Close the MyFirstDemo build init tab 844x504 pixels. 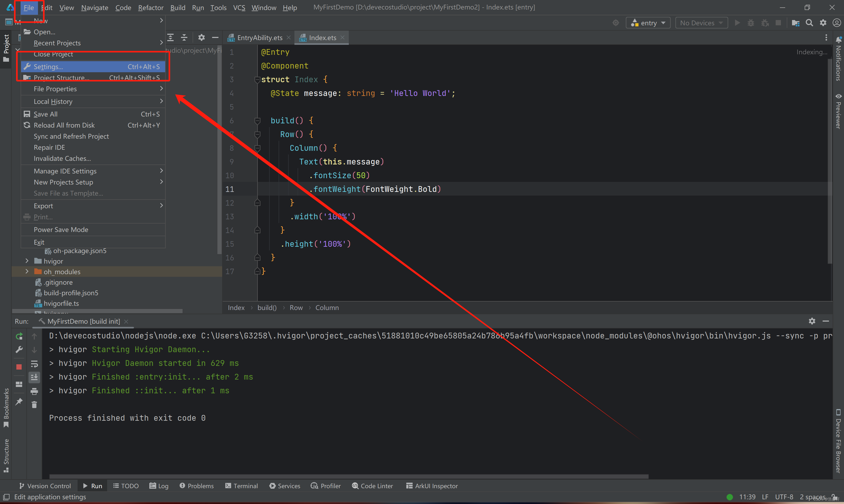coord(126,321)
